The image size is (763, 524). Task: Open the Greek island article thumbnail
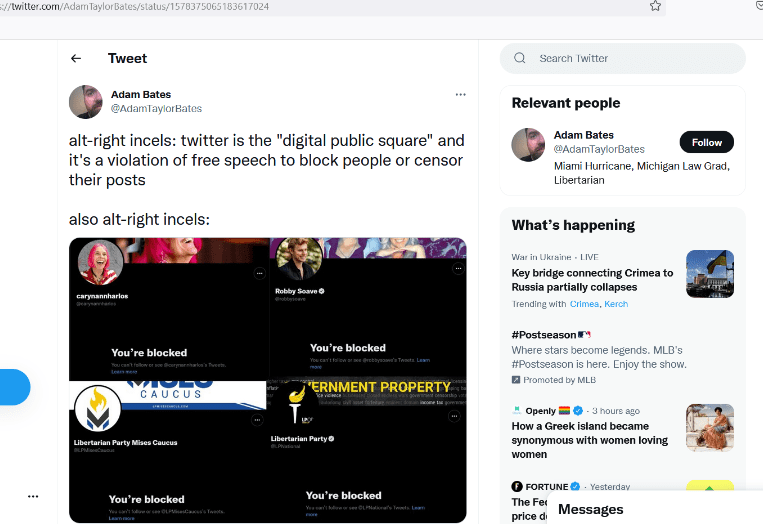pos(709,428)
